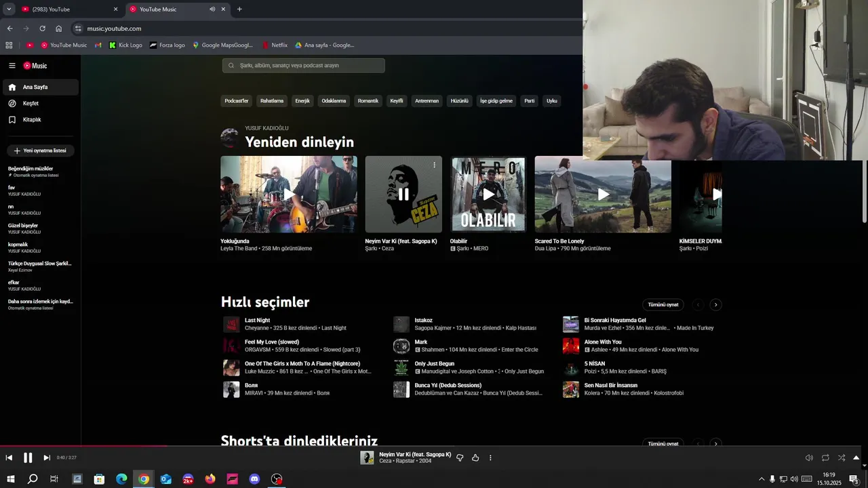The image size is (868, 488).
Task: Play Bunca Yıl (Dedub Sessions)
Action: pyautogui.click(x=401, y=389)
